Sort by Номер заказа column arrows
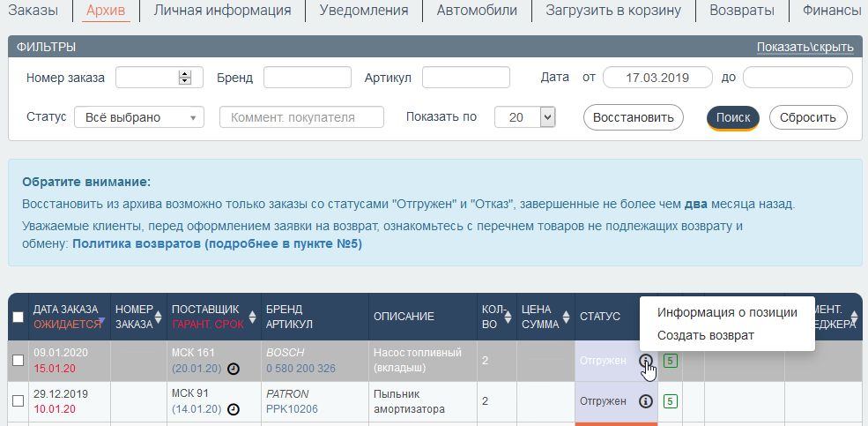Image resolution: width=868 pixels, height=426 pixels. point(159,317)
